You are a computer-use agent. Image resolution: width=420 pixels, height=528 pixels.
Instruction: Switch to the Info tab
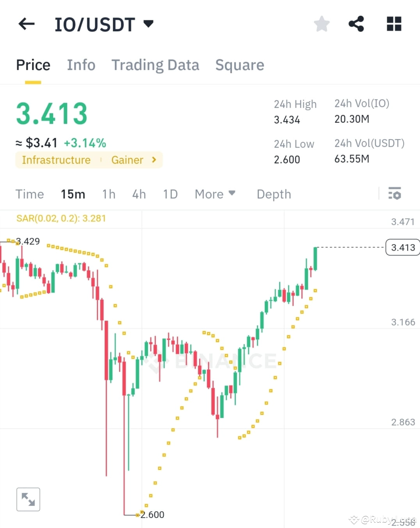(x=81, y=65)
